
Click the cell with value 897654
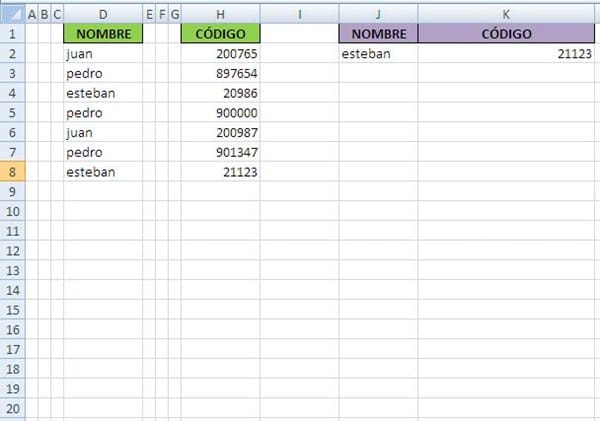tap(220, 74)
